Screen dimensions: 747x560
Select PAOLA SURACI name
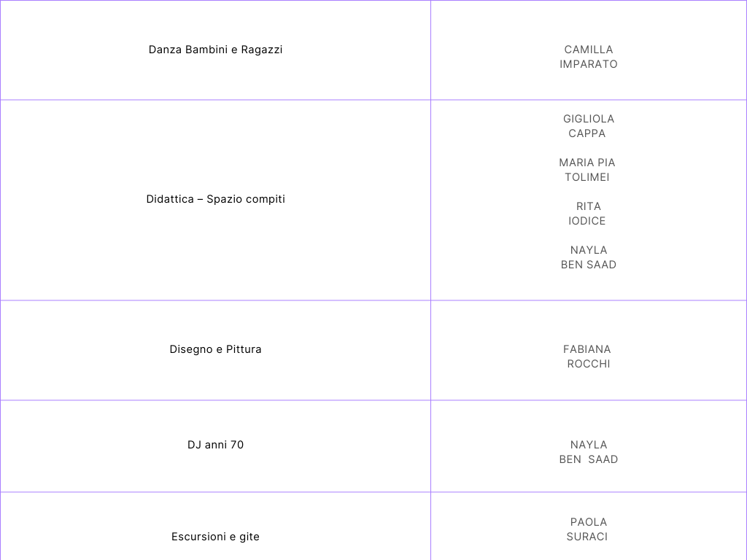point(587,529)
